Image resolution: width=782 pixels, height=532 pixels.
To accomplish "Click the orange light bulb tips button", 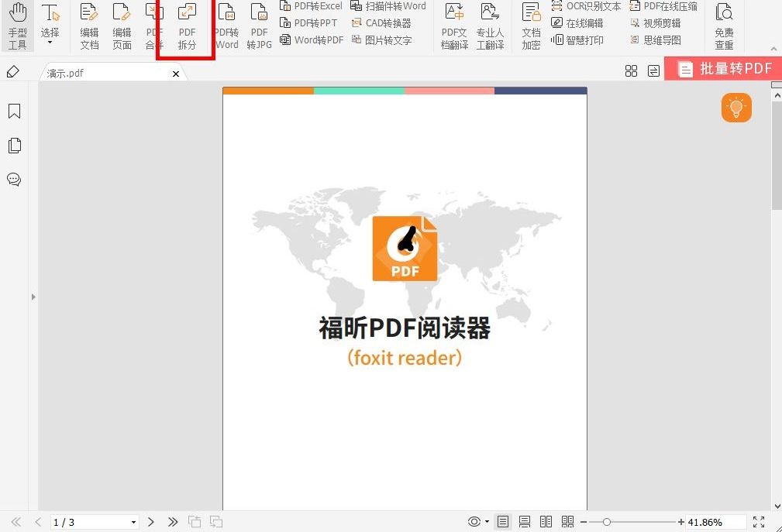I will click(736, 108).
